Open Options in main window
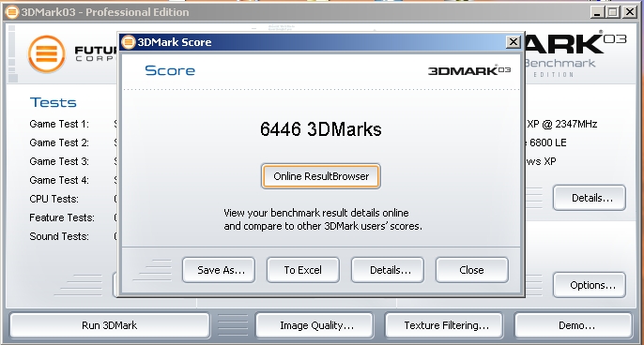This screenshot has width=644, height=345. tap(590, 285)
